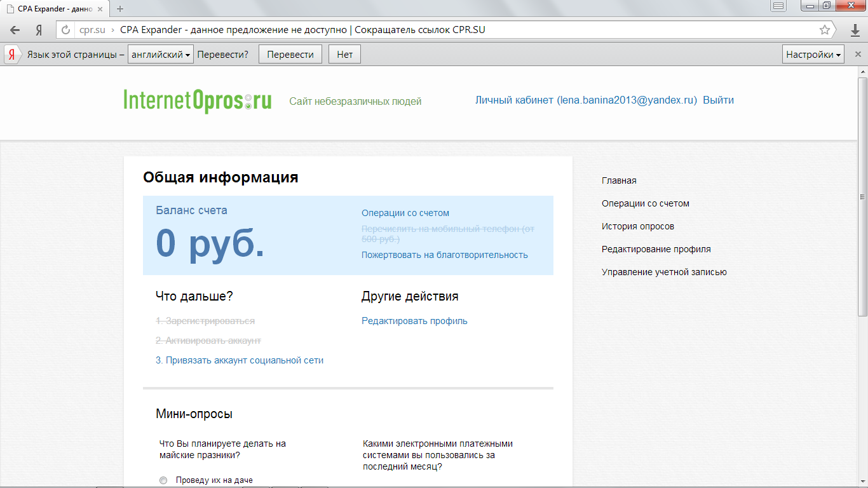Click crossed-out step "1. Зарегистрироваться"

click(x=205, y=322)
